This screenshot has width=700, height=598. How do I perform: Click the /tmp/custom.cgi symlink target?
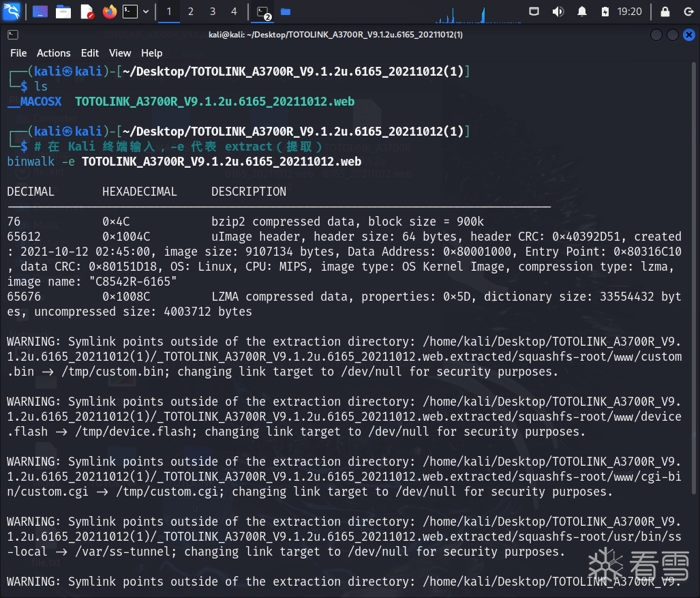(x=168, y=492)
